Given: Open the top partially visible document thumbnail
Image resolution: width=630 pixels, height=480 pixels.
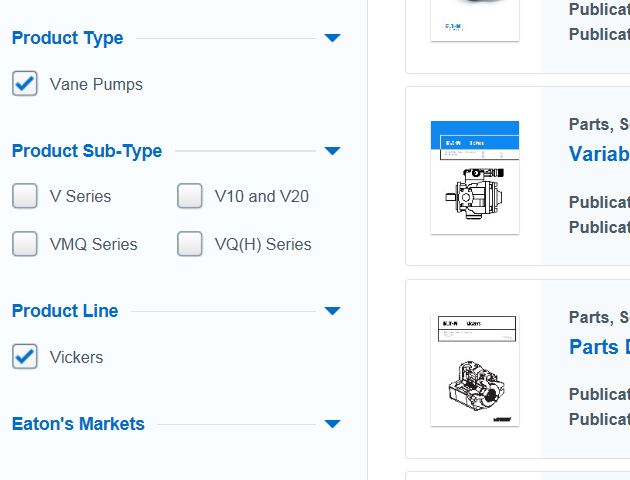Looking at the screenshot, I should [x=475, y=20].
